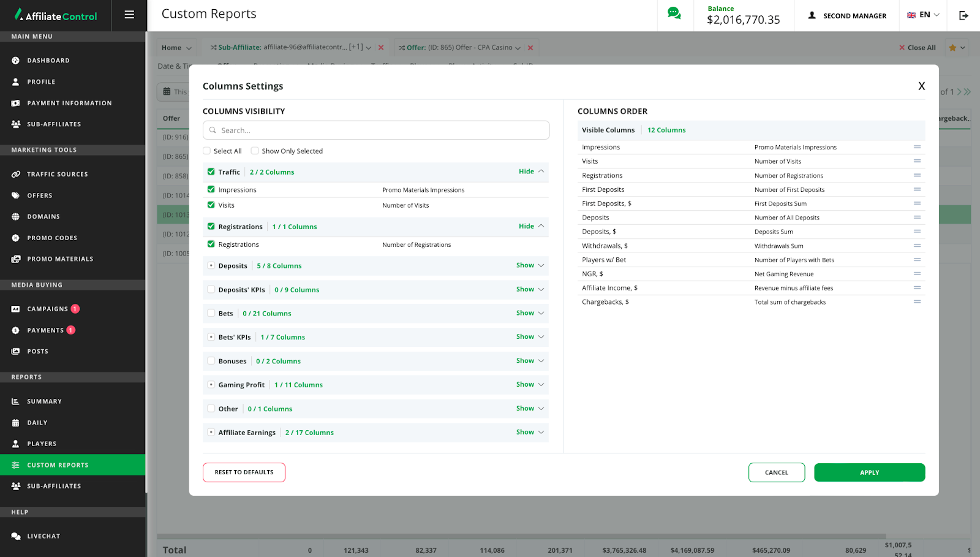Image resolution: width=980 pixels, height=557 pixels.
Task: Open Custom Reports in sidebar menu
Action: tap(58, 465)
